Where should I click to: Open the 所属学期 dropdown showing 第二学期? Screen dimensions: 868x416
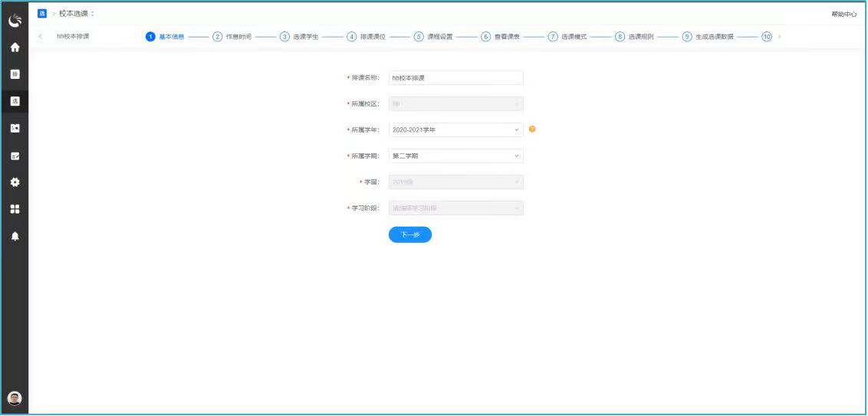(x=455, y=156)
